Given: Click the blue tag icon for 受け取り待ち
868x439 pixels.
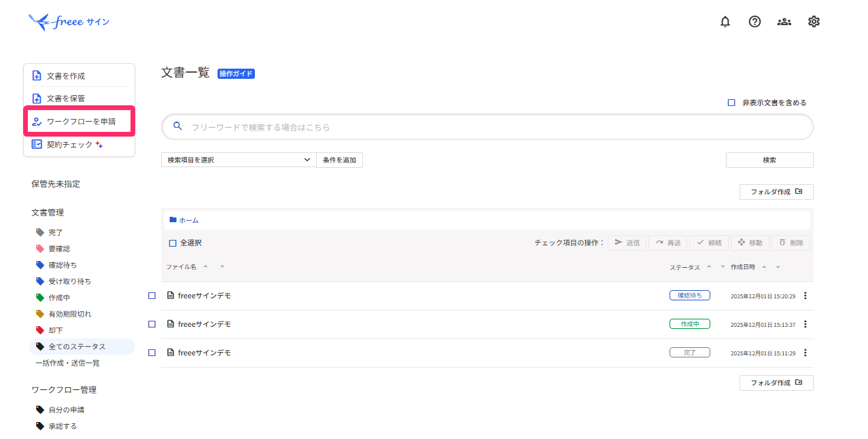Looking at the screenshot, I should coord(40,281).
